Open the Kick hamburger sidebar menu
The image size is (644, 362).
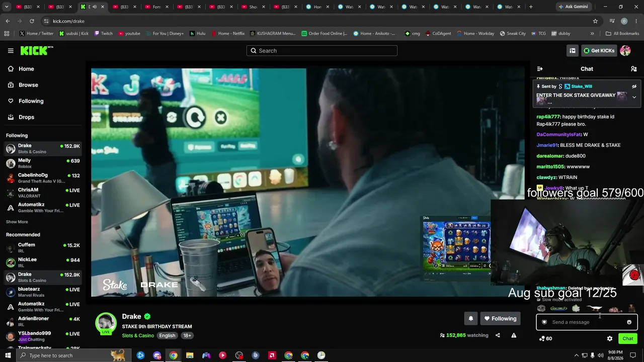pyautogui.click(x=11, y=50)
